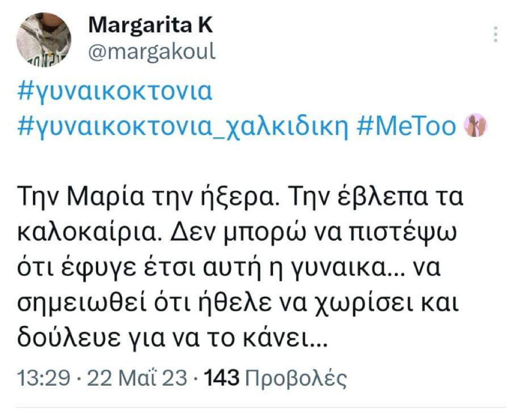This screenshot has width=523, height=420.
Task: Open the @margakoul handle link
Action: point(152,52)
